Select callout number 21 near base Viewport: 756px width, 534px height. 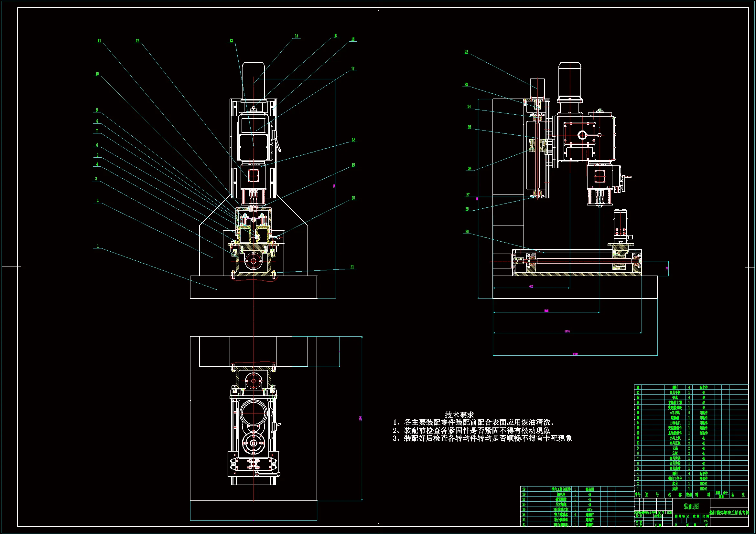pos(352,267)
